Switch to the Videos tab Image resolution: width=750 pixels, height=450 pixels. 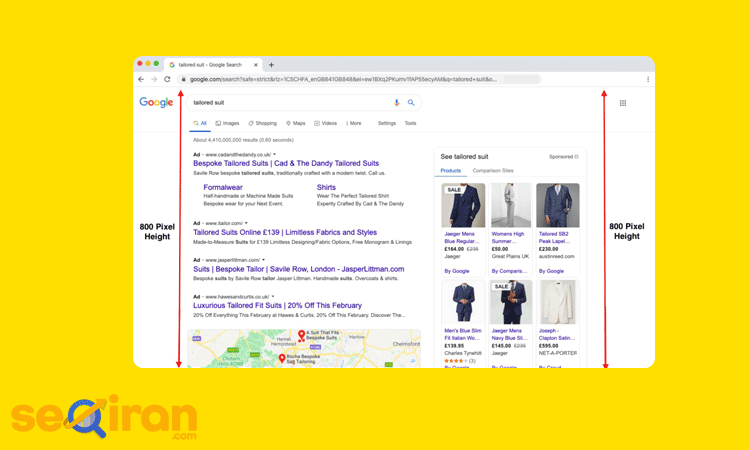325,123
